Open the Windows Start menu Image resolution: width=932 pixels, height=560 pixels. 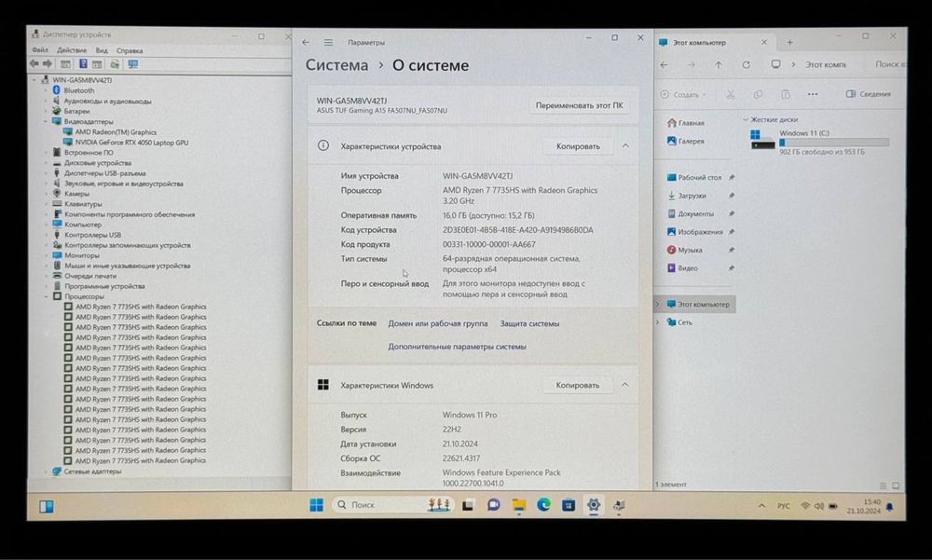pyautogui.click(x=316, y=505)
